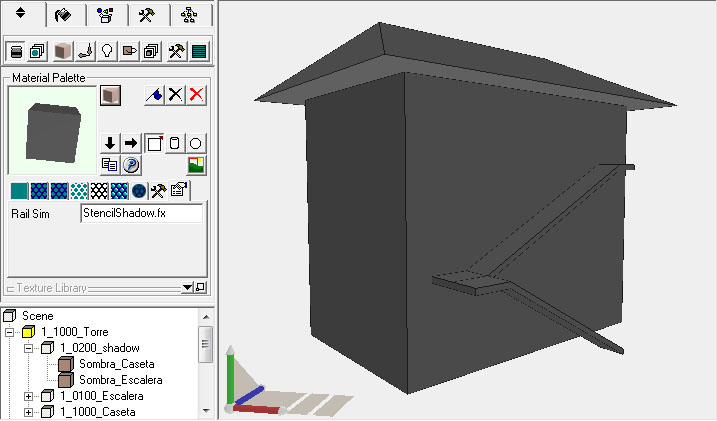The height and width of the screenshot is (421, 717).
Task: Click the right arrow in Material Palette
Action: [130, 143]
